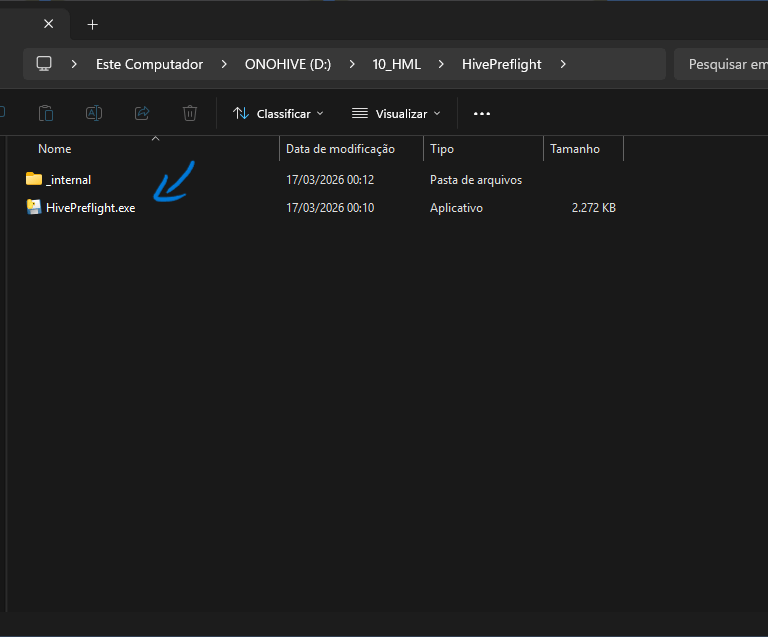Open the Visualizar view dropdown

[396, 114]
